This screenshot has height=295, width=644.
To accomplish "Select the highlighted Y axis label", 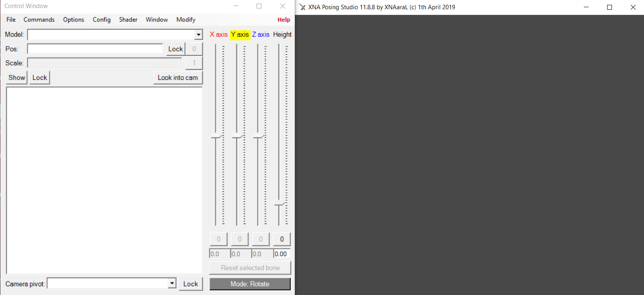I will [x=240, y=35].
